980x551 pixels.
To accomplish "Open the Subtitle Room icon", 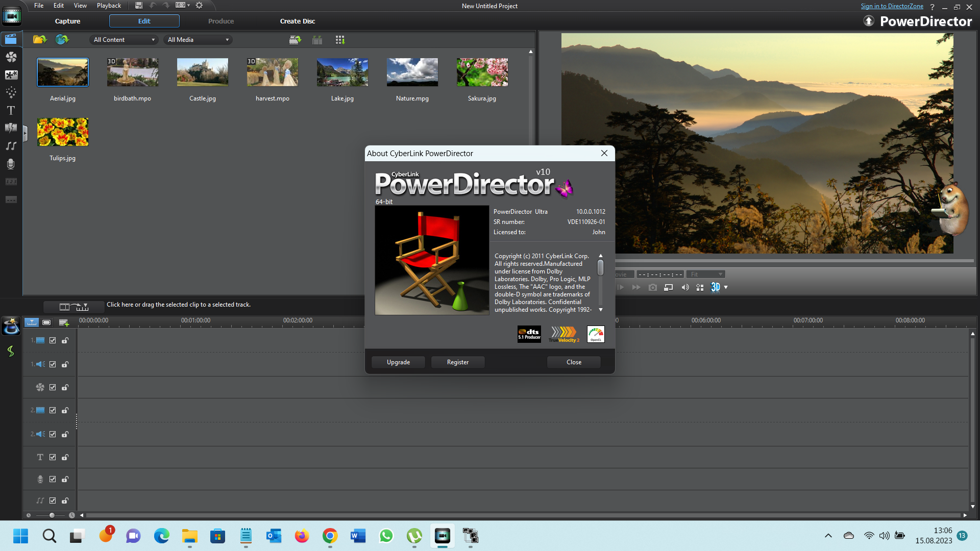I will [11, 199].
